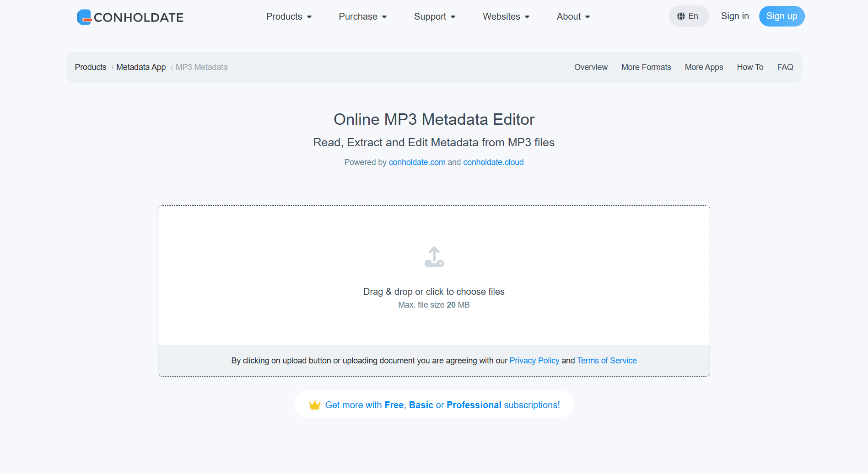The width and height of the screenshot is (868, 474).
Task: Click the Professional subscription link
Action: click(474, 405)
